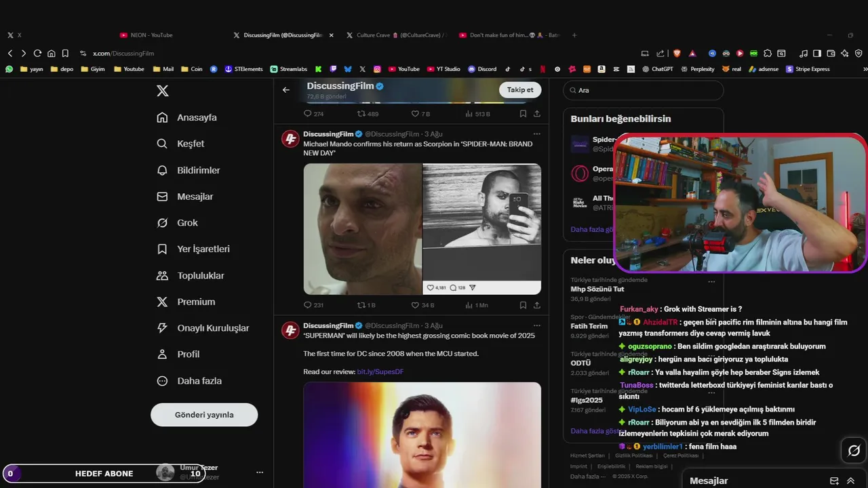868x488 pixels.
Task: Open the X logo home icon in sidebar
Action: click(163, 91)
